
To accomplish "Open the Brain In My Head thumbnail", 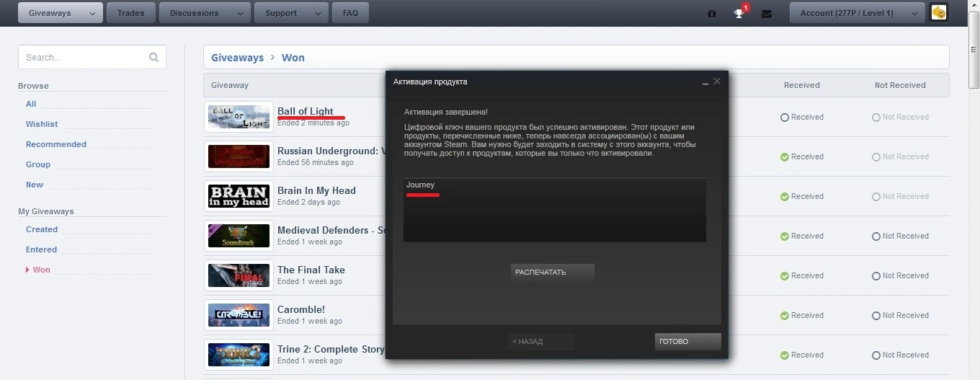I will tap(239, 196).
